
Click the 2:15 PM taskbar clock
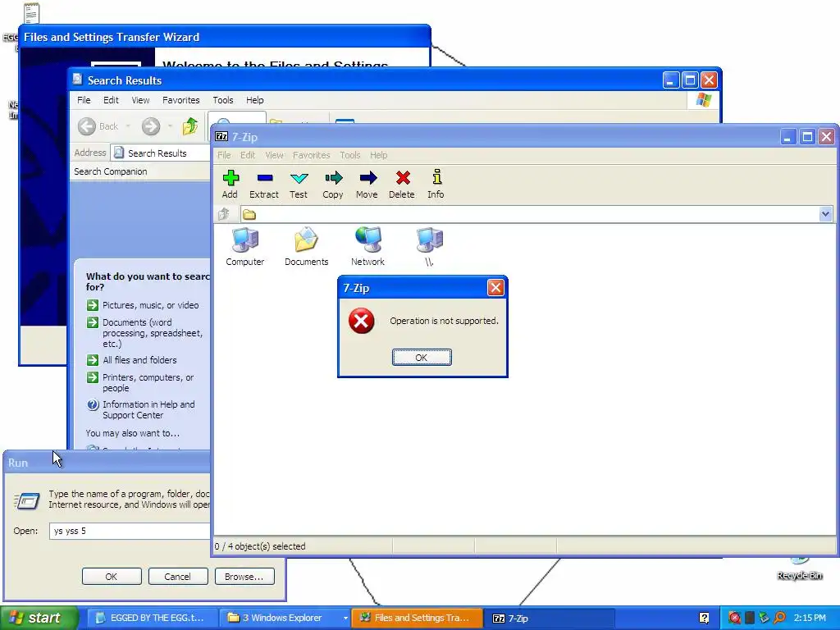[x=810, y=618]
